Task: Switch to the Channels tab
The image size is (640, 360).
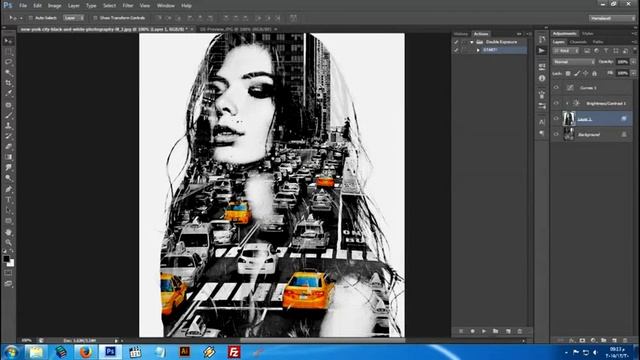Action: 578,42
